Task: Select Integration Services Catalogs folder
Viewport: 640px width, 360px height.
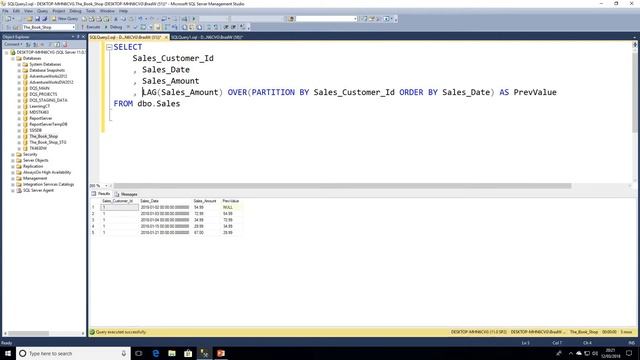Action: click(49, 184)
